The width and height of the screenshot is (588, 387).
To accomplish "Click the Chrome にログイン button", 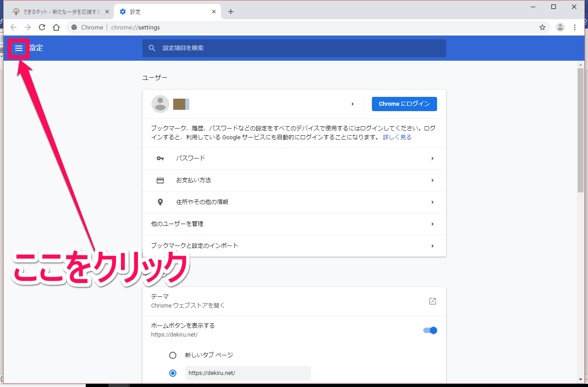I will pyautogui.click(x=404, y=104).
